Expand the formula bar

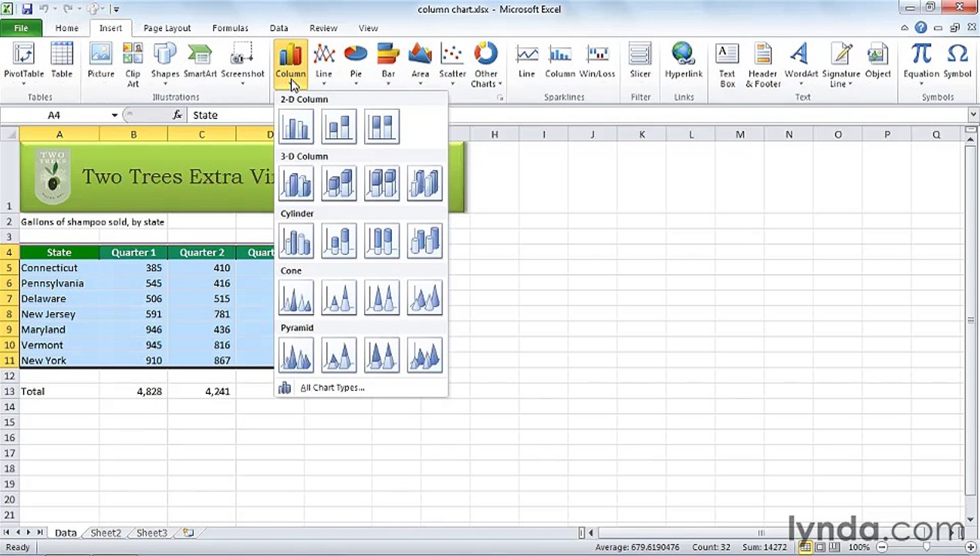coord(972,115)
